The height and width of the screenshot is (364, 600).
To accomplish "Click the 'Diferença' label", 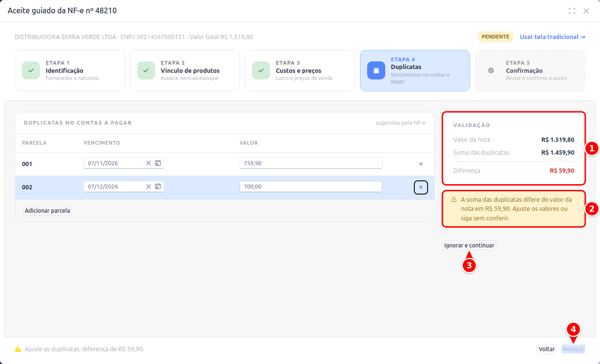I will pos(467,170).
